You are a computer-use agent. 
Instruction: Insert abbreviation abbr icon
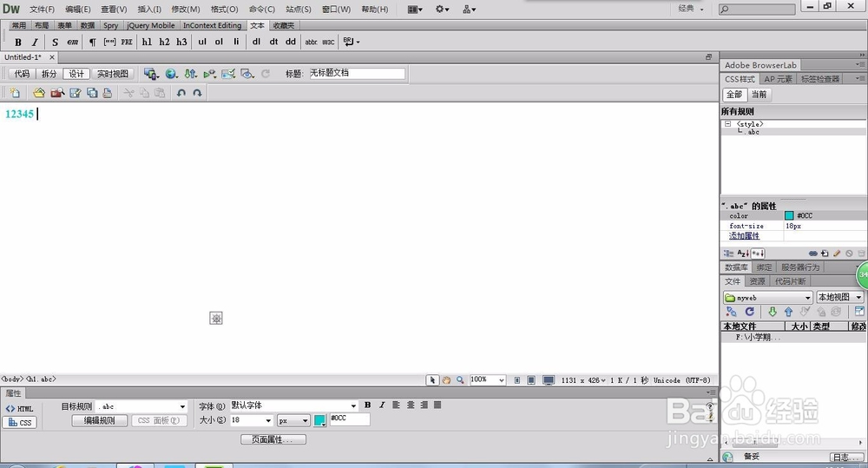tap(311, 42)
